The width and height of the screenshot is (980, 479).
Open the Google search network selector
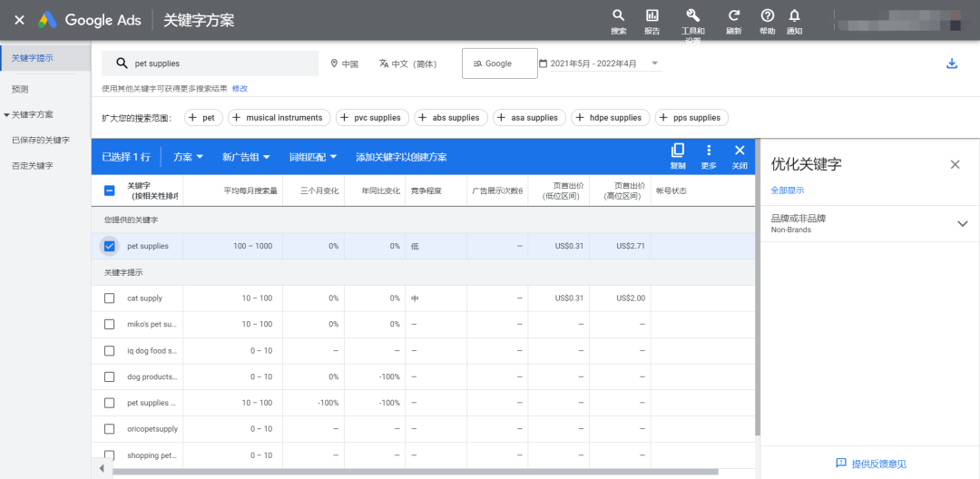pyautogui.click(x=499, y=64)
